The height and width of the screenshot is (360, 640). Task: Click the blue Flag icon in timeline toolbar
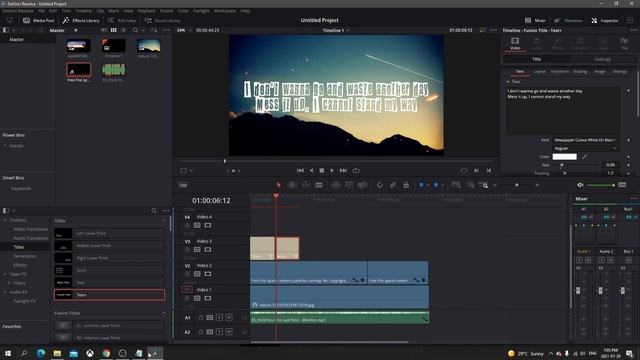point(421,185)
